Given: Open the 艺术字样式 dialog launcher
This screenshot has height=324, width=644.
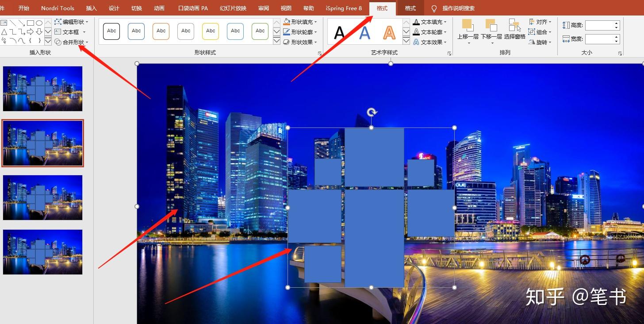Looking at the screenshot, I should pos(449,54).
